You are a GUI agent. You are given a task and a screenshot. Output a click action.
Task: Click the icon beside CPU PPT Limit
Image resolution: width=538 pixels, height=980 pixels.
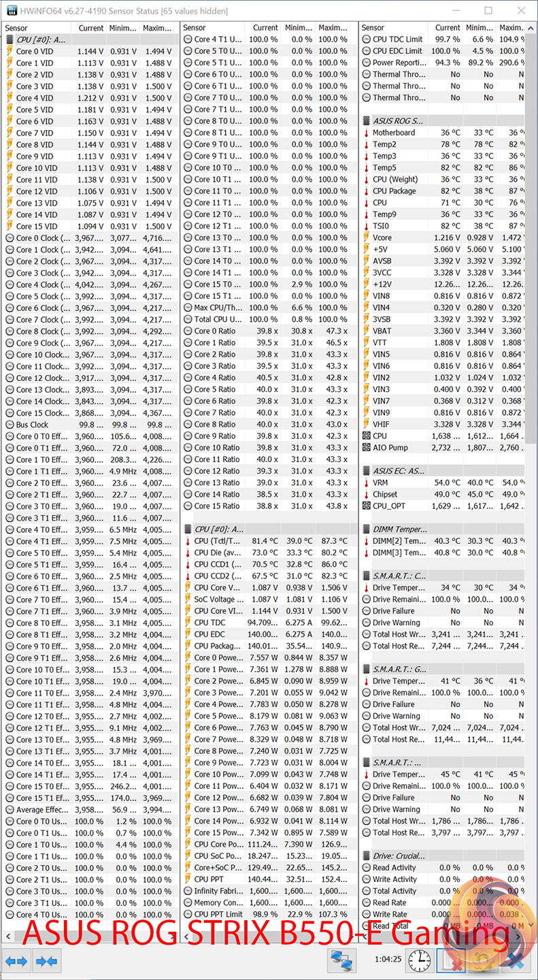188,915
